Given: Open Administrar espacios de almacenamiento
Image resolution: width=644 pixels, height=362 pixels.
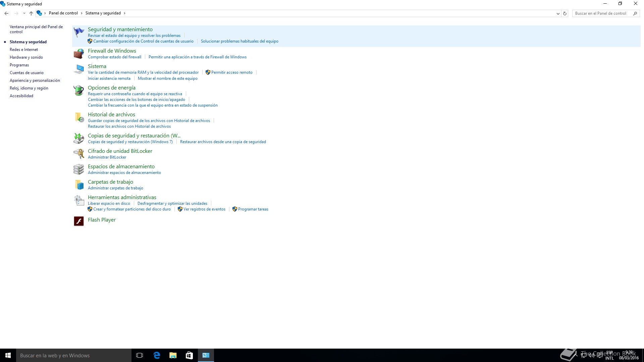Looking at the screenshot, I should pos(124,173).
